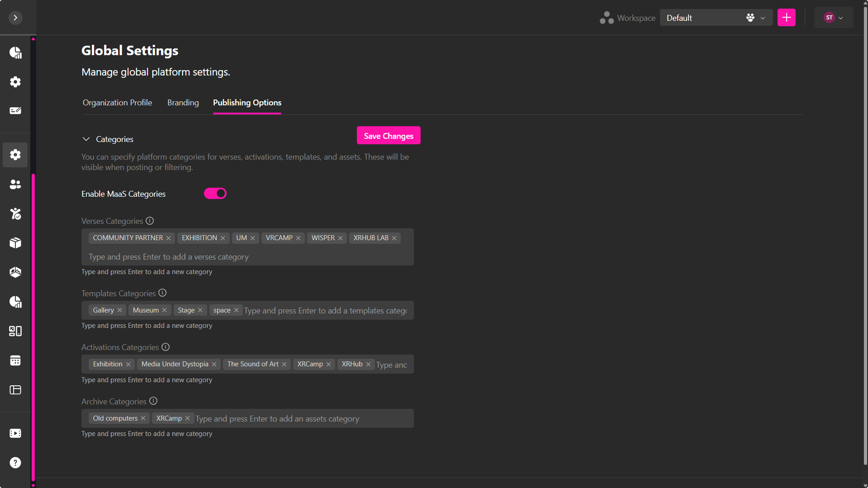868x488 pixels.
Task: Click the video player icon in sidebar
Action: [15, 433]
